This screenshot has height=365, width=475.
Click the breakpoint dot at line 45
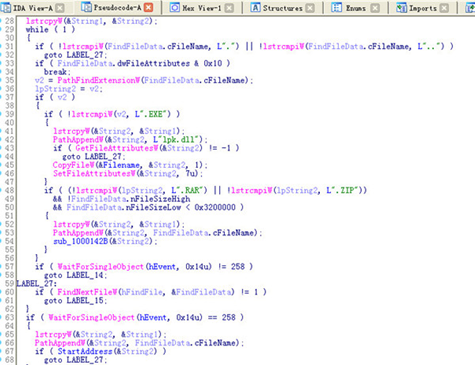click(1, 165)
